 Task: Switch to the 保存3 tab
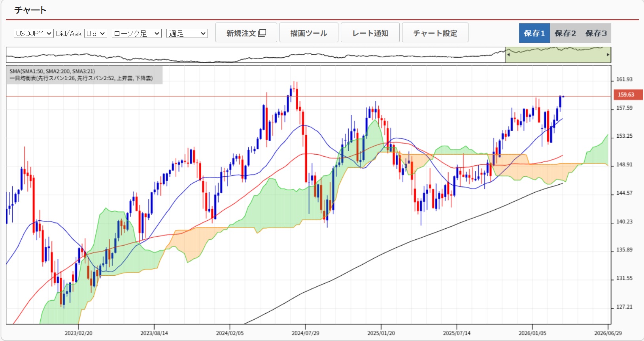[x=596, y=33]
